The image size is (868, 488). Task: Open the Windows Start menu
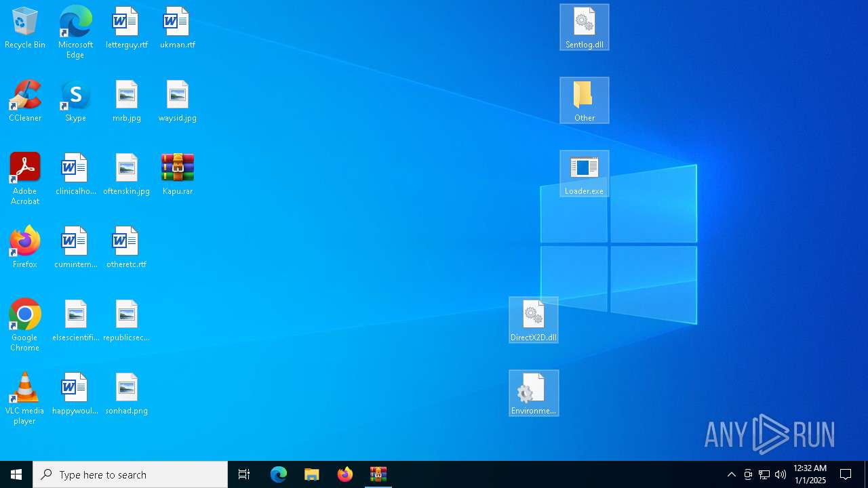(x=16, y=474)
